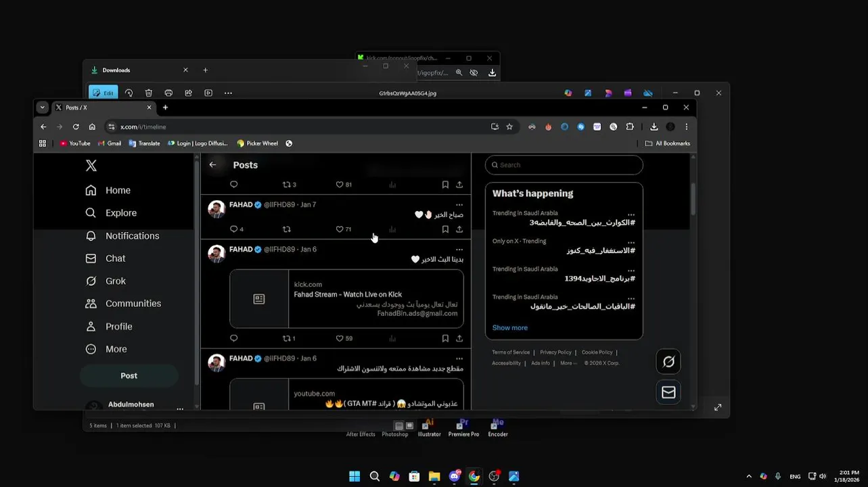Click the X logo in the sidebar
This screenshot has height=487, width=868.
pyautogui.click(x=91, y=166)
